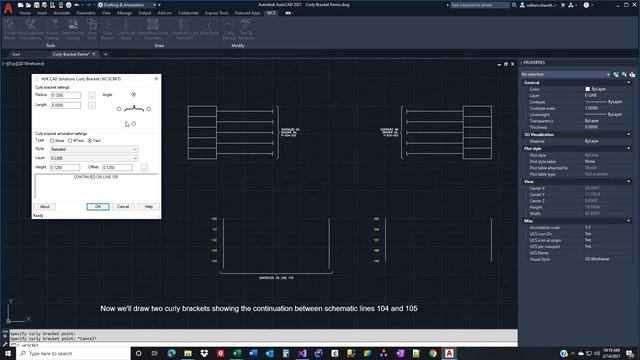Click the Open file icon in quick access toolbar
The height and width of the screenshot is (360, 640).
(x=28, y=5)
